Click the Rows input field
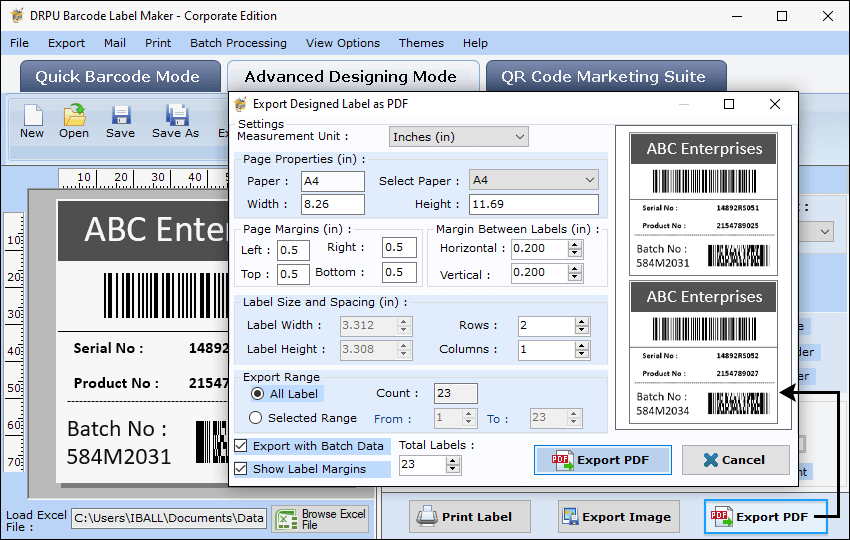The height and width of the screenshot is (540, 850). [x=547, y=325]
